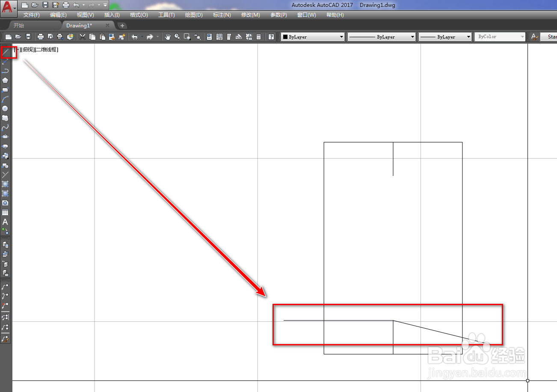Click Open folder icon in quick access bar
Viewport: 557px width, 392px height.
(x=35, y=5)
